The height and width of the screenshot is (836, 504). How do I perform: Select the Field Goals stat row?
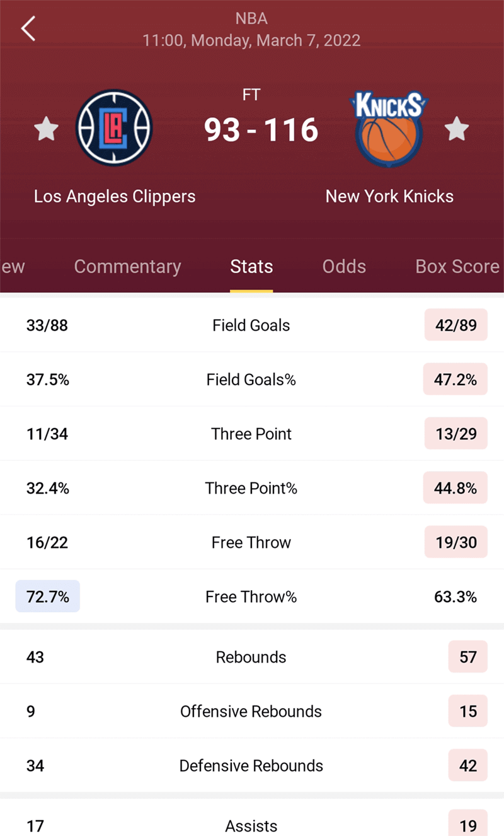pos(252,325)
